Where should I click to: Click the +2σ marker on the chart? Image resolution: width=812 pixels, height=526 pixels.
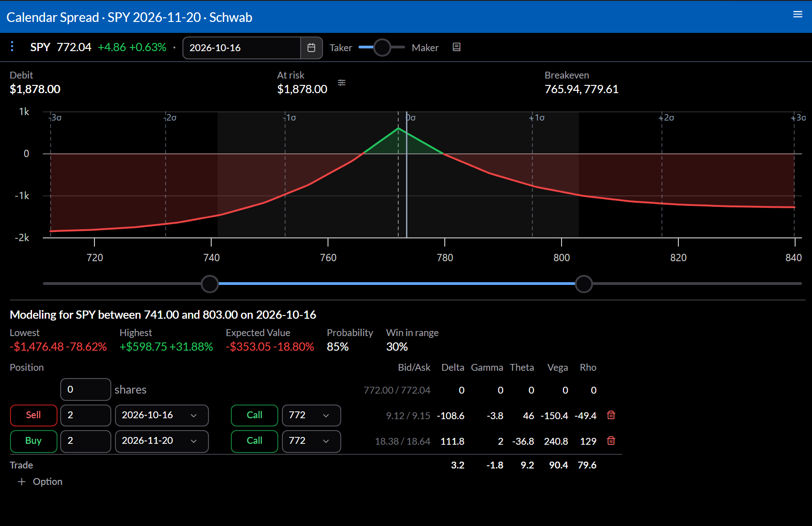point(666,118)
